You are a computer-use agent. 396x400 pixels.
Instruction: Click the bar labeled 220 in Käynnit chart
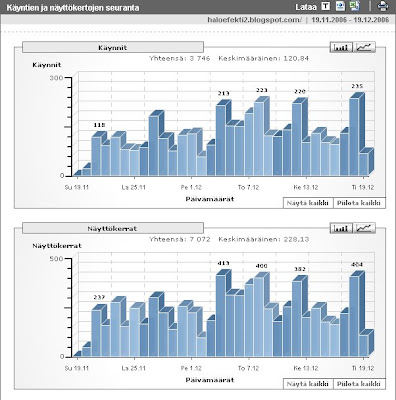[x=297, y=139]
